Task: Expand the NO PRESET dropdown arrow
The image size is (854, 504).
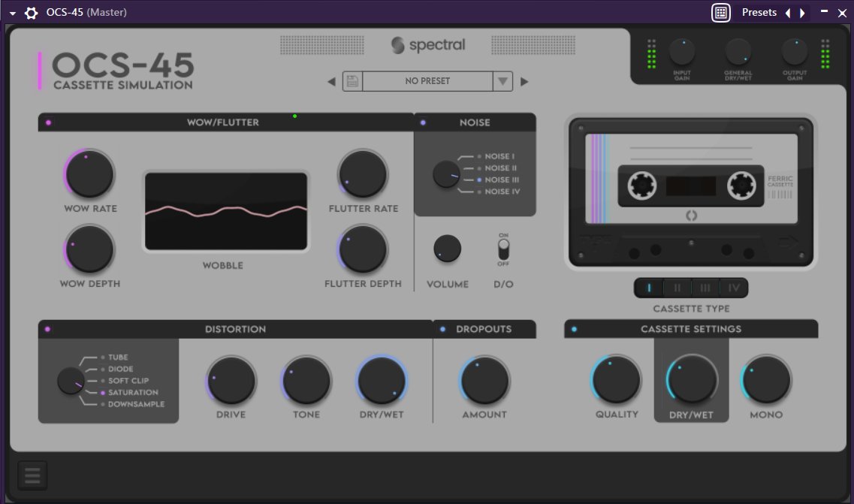Action: pyautogui.click(x=502, y=81)
